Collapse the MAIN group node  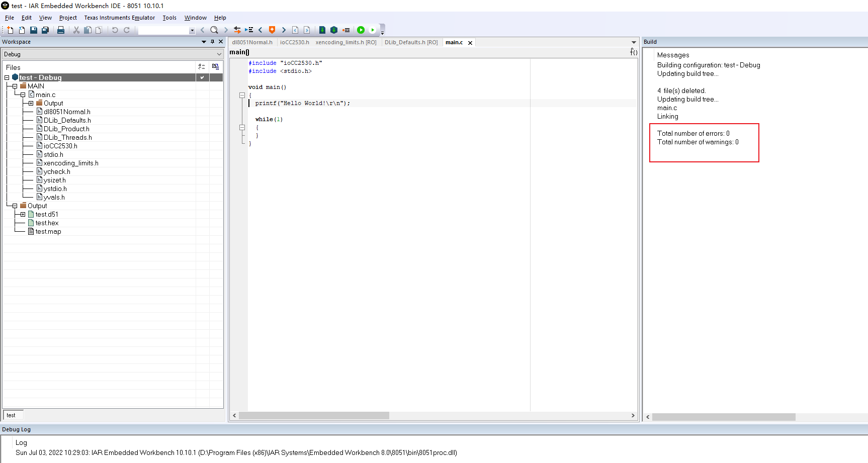[x=15, y=86]
